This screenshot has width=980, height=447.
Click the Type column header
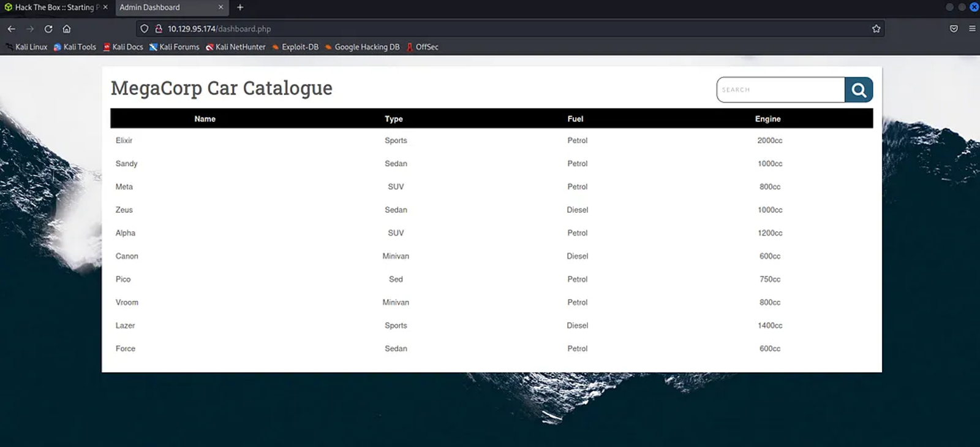tap(394, 119)
